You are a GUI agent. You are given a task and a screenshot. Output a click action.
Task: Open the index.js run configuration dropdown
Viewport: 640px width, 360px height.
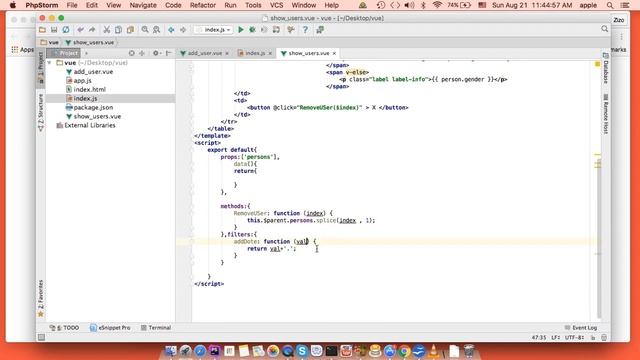point(213,30)
